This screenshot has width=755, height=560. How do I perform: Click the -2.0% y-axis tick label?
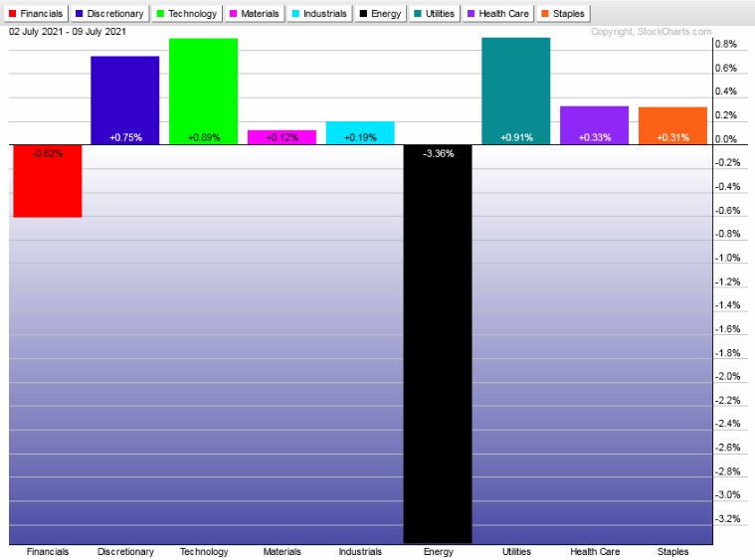[x=727, y=376]
